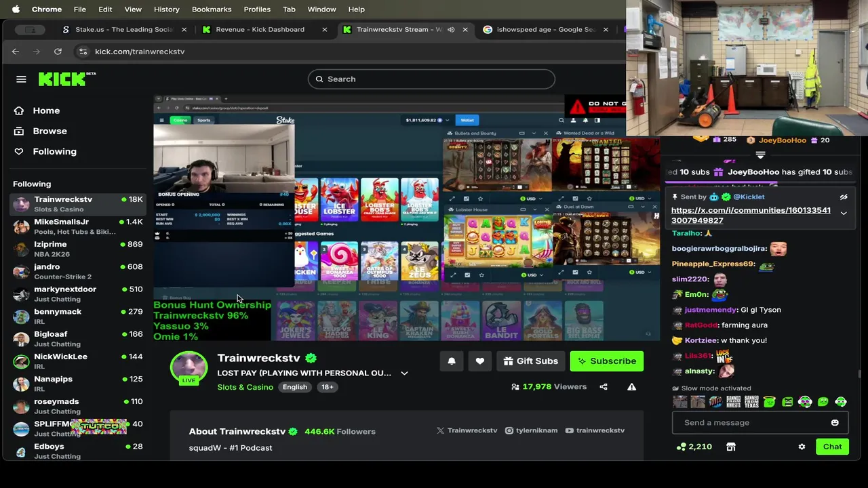This screenshot has width=868, height=488.
Task: Click the Gift Subs button
Action: pos(530,361)
